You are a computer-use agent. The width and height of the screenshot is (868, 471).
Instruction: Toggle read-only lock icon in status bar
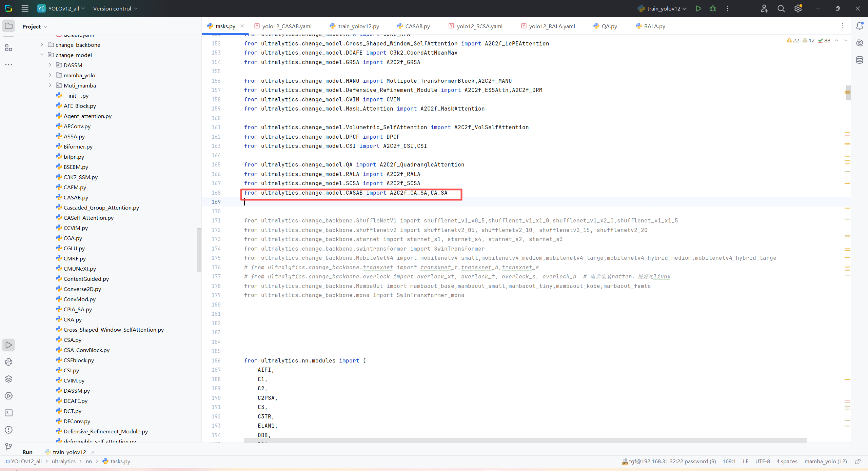[x=858, y=461]
